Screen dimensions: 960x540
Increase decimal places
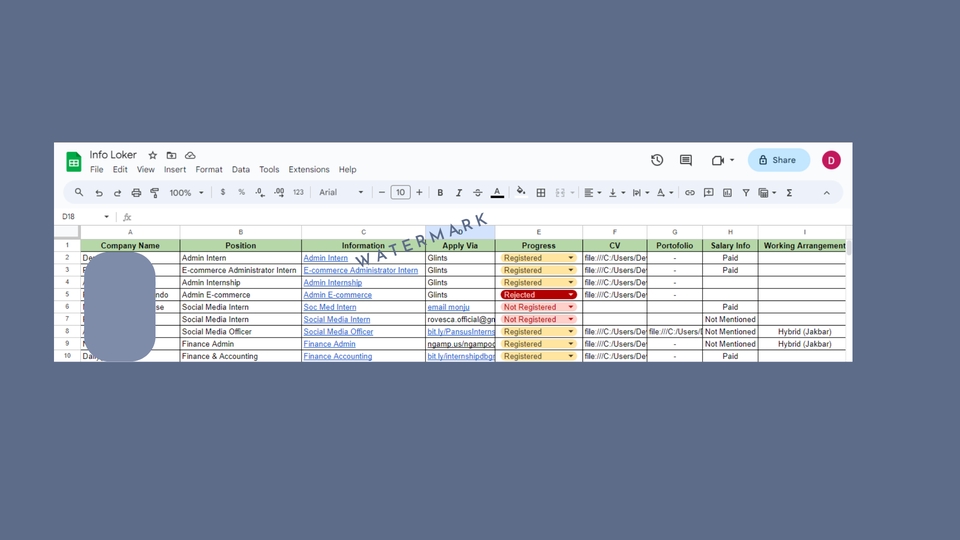pyautogui.click(x=279, y=192)
